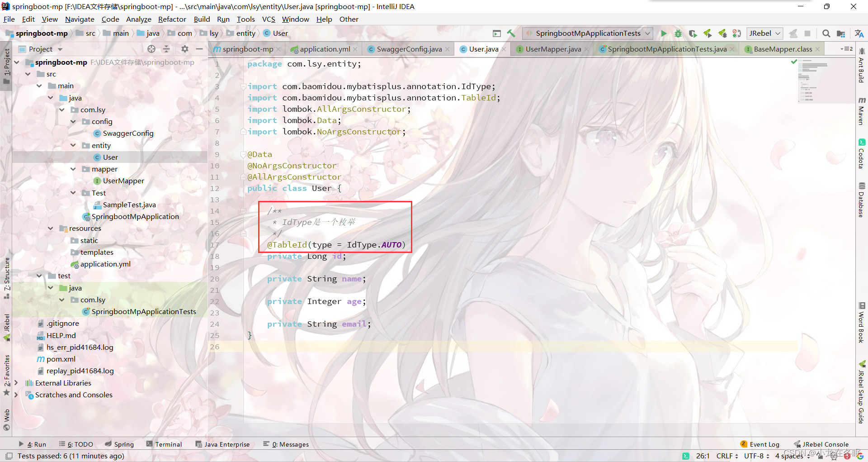Switch to the UserMapper.java tab
Image resolution: width=868 pixels, height=462 pixels.
click(552, 49)
